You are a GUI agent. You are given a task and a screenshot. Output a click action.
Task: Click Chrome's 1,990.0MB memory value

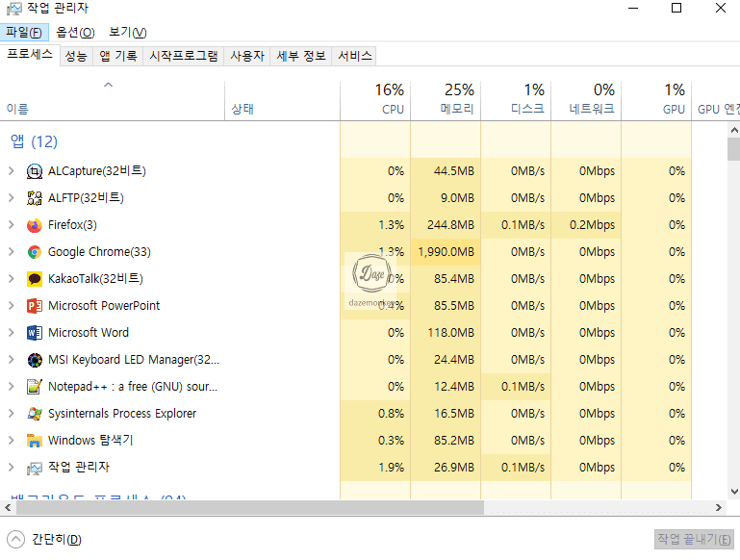(x=446, y=252)
